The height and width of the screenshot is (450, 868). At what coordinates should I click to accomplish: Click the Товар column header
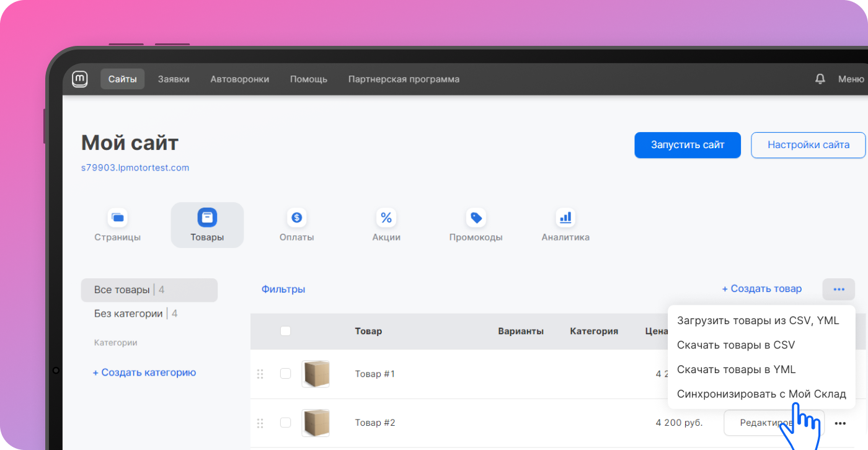point(368,331)
